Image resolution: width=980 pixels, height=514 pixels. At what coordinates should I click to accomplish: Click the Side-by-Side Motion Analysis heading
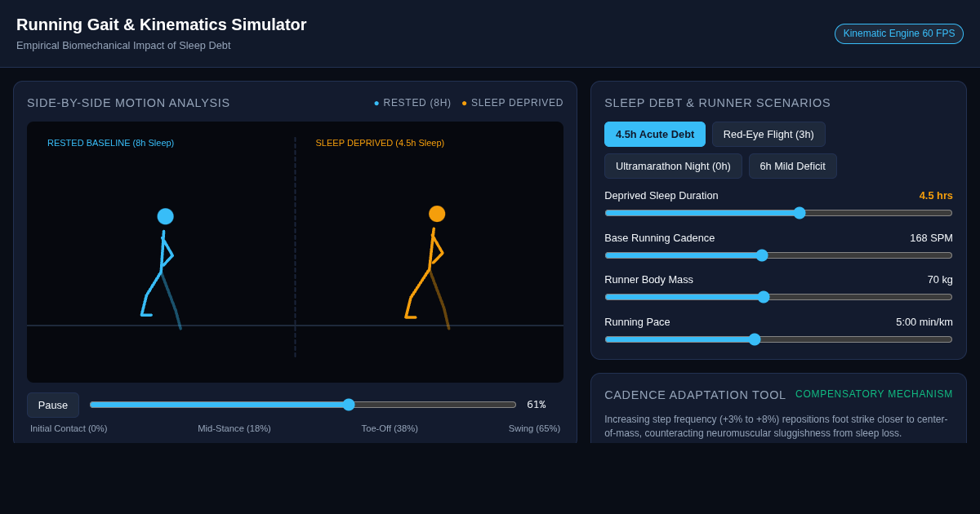coord(128,103)
